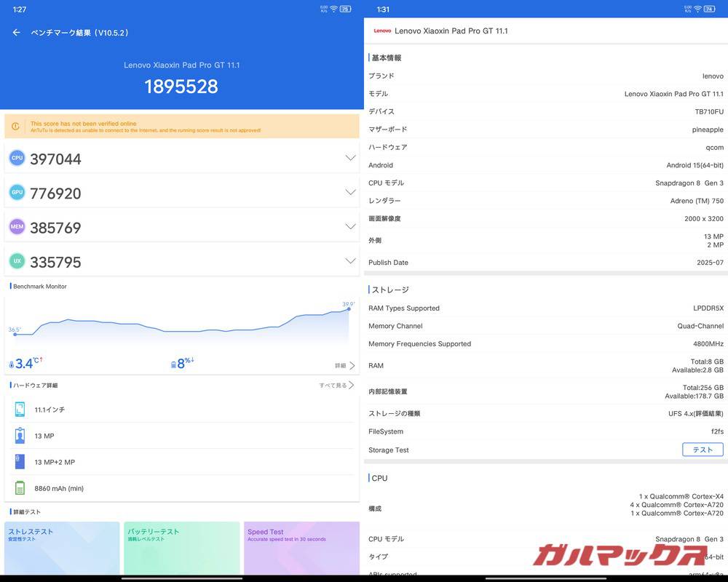Viewport: 728px width, 582px height.
Task: Select the RAM Types Supported LPDDR5X row
Action: click(x=545, y=308)
